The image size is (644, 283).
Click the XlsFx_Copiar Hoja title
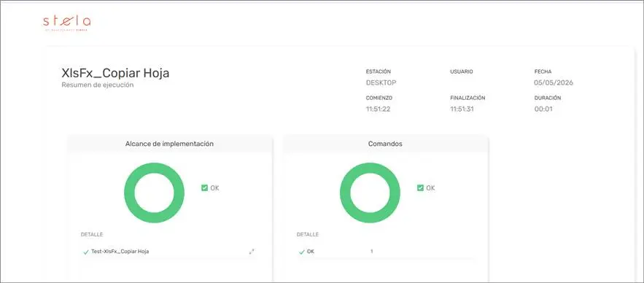[x=115, y=73]
